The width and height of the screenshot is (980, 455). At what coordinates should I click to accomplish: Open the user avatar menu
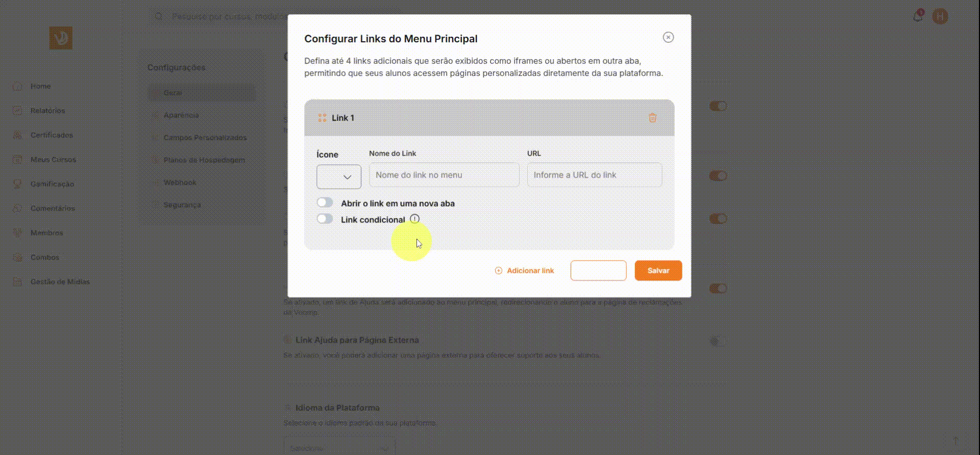tap(940, 16)
